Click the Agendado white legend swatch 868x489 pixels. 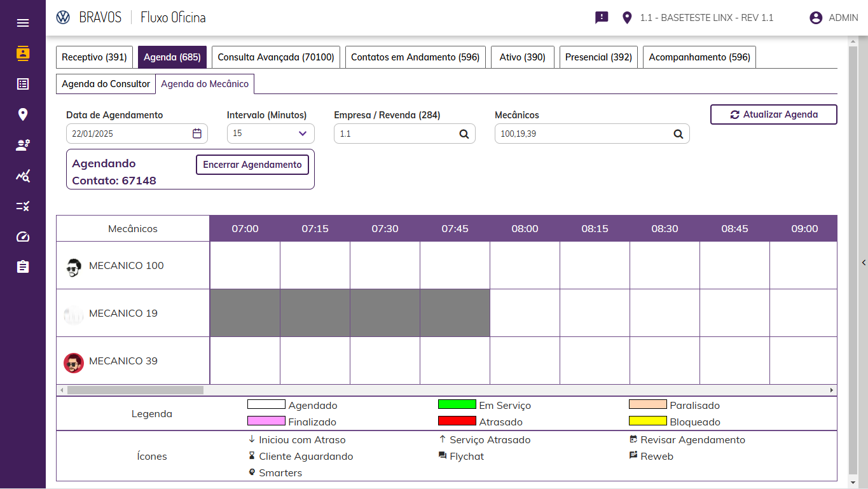pyautogui.click(x=266, y=404)
